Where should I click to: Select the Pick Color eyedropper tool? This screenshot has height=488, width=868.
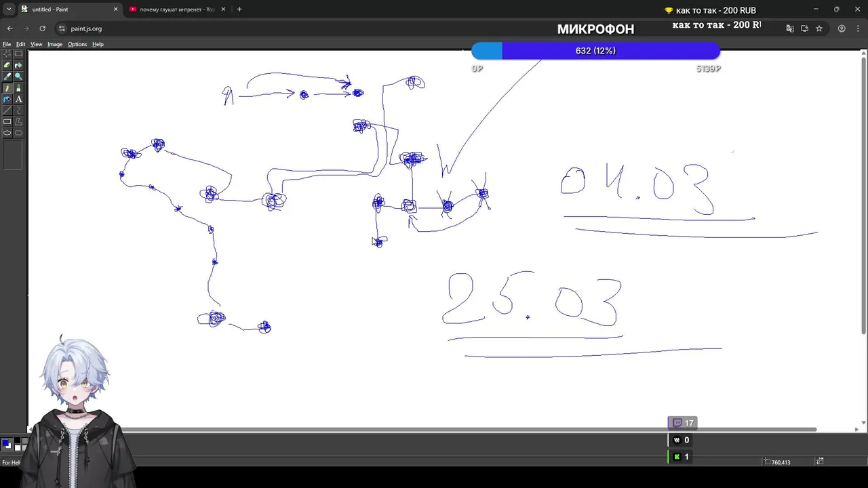pos(7,77)
